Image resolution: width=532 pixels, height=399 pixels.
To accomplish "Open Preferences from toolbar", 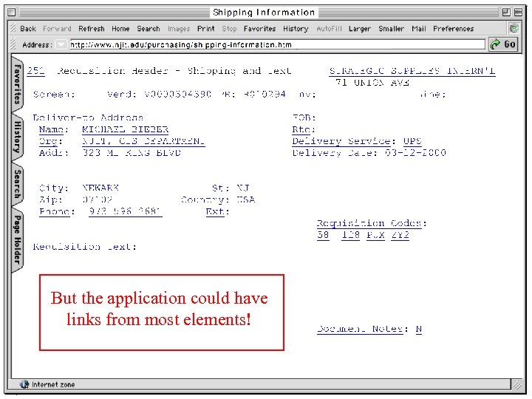I will tap(453, 29).
